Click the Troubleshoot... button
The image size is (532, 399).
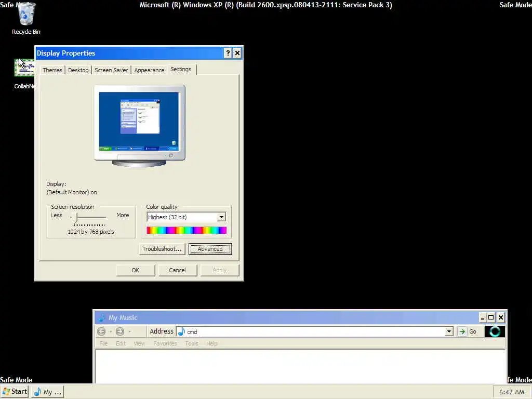(162, 249)
